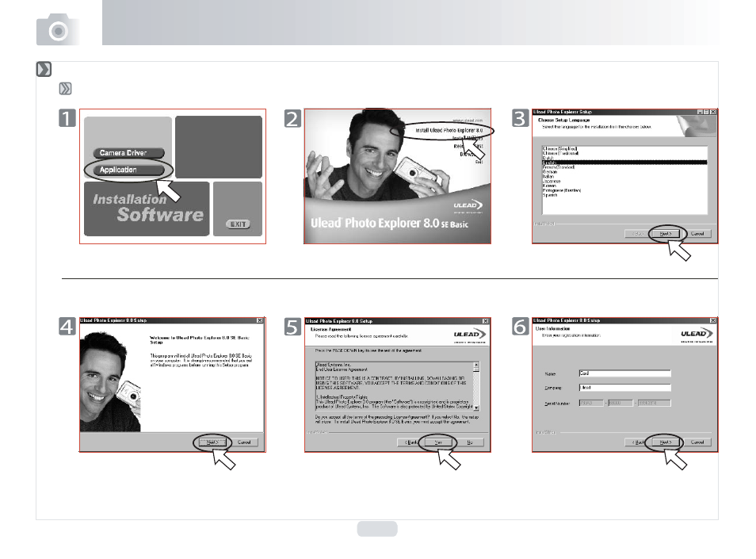Viewport: 756px width, 559px height.
Task: Click Cancel in the Welcome setup dialog
Action: coord(244,442)
